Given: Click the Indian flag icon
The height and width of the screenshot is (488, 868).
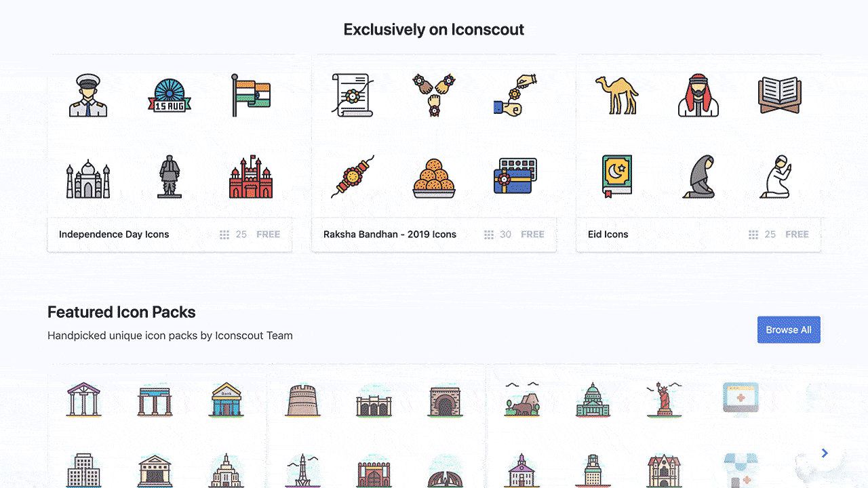Looking at the screenshot, I should (250, 96).
